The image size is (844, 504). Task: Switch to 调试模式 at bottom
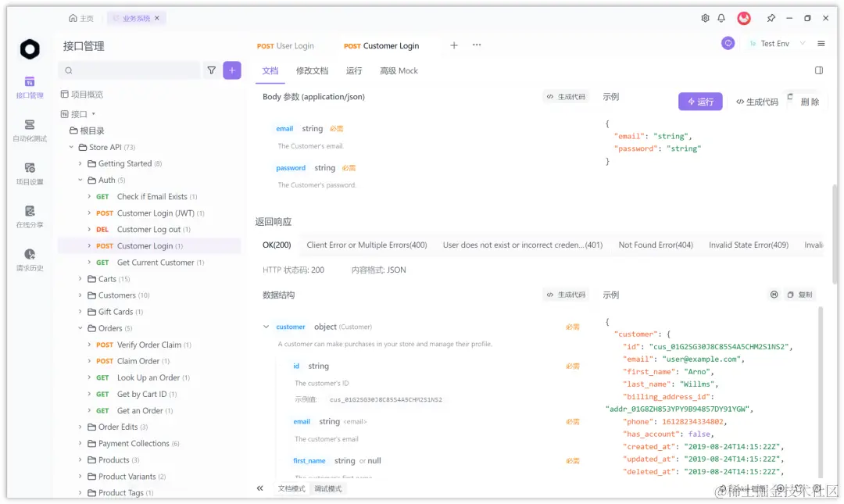[x=328, y=489]
